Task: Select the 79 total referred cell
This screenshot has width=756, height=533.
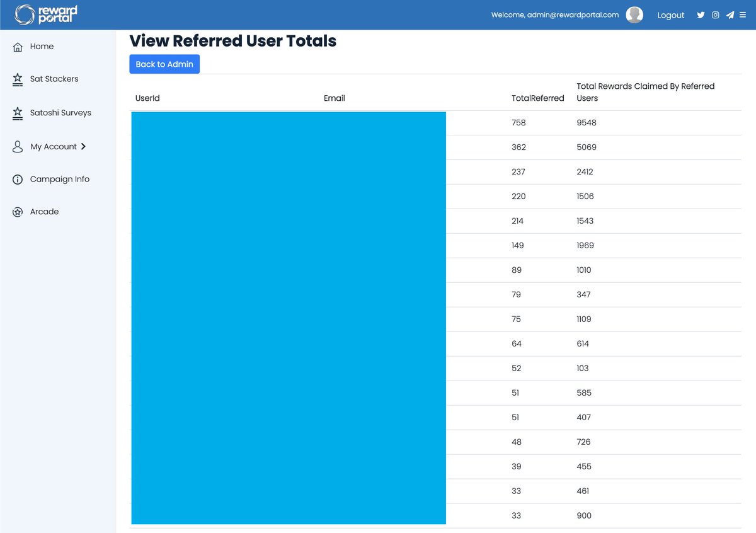Action: [517, 295]
